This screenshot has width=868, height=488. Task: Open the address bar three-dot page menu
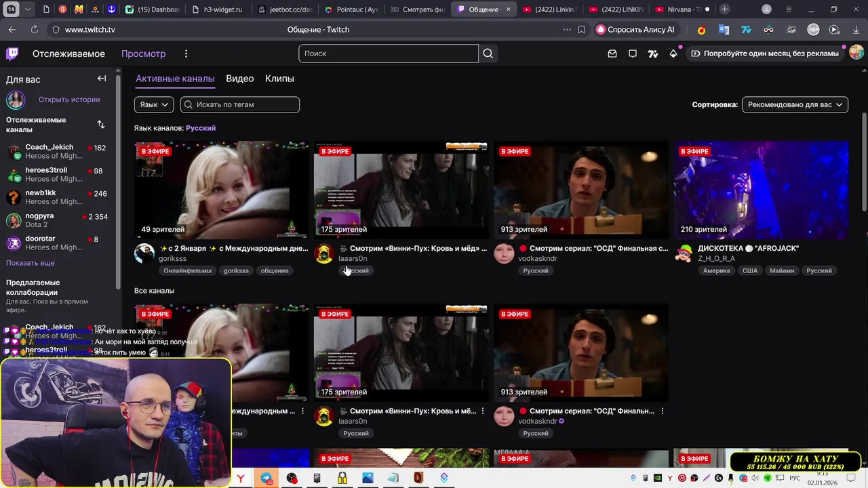(x=567, y=30)
